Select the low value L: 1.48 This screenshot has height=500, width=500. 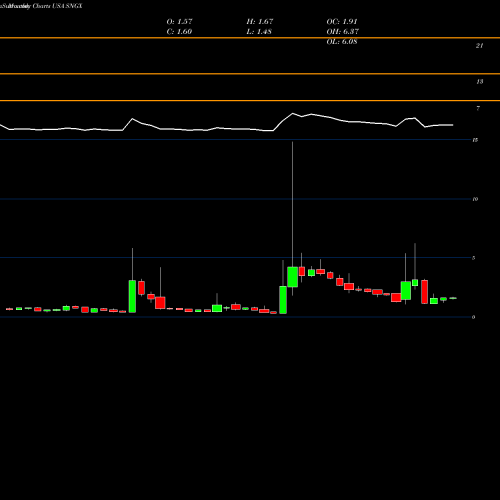[259, 32]
